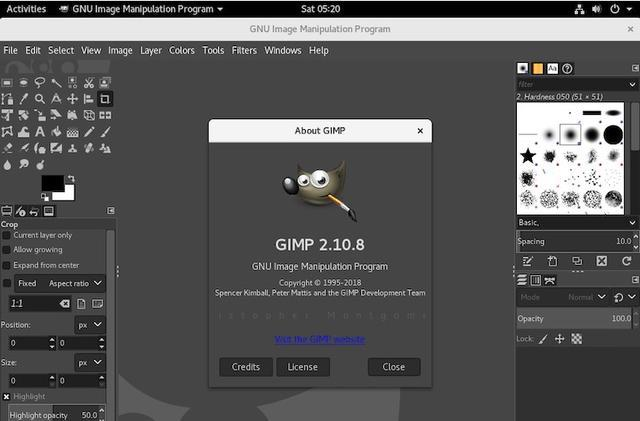
Task: Switch to the Fonts tab
Action: (552, 69)
